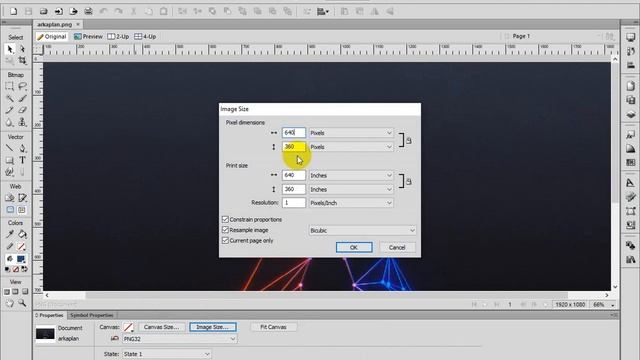Open State 1 dropdown
This screenshot has height=360, width=640.
166,354
